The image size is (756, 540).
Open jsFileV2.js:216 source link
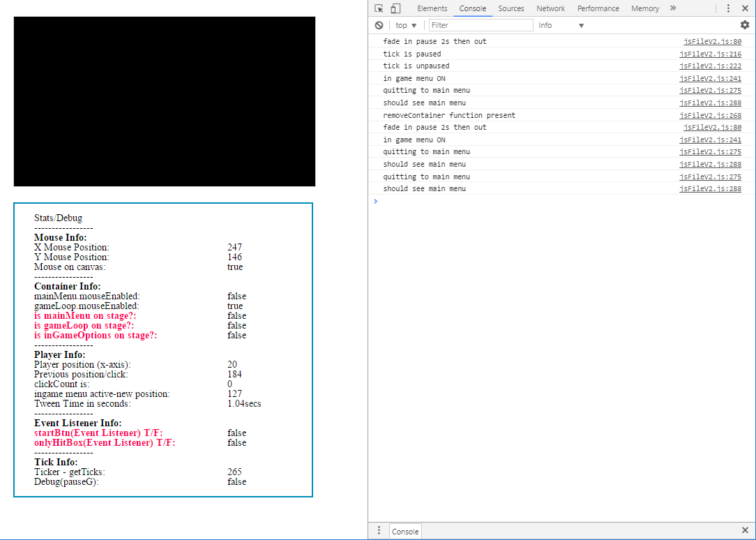(x=710, y=54)
